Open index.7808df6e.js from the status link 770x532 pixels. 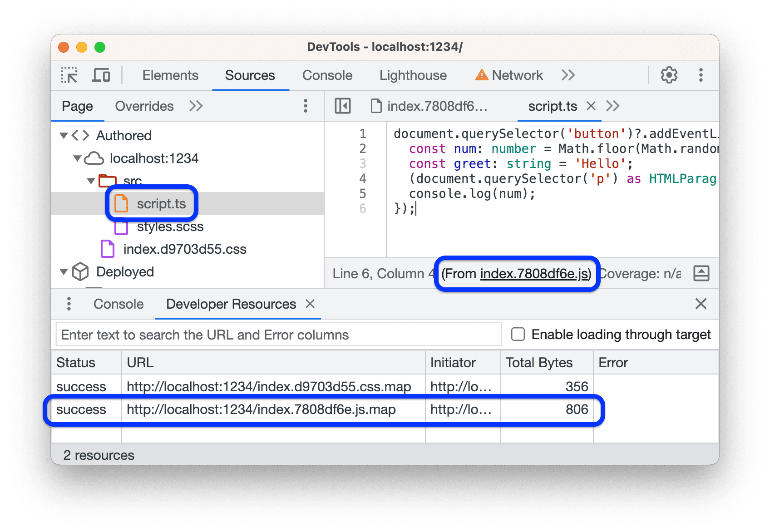[535, 274]
